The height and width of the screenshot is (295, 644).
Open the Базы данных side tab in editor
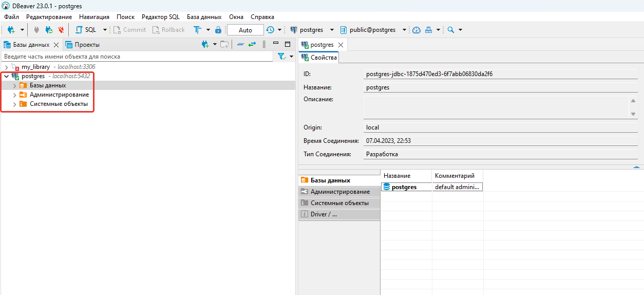339,180
